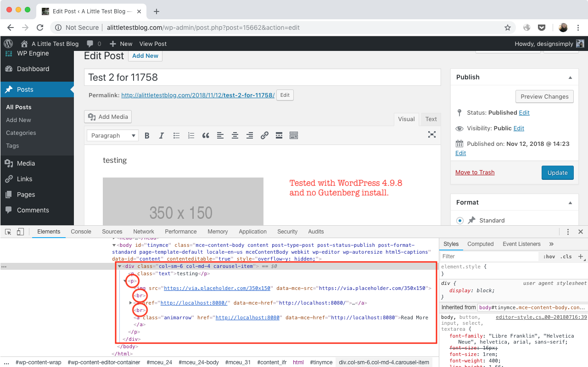Click the WordPress logo in admin bar
588x367 pixels.
[x=8, y=44]
